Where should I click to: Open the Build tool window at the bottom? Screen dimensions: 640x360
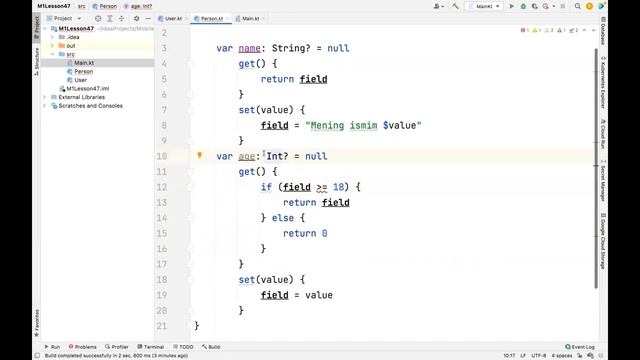point(211,347)
